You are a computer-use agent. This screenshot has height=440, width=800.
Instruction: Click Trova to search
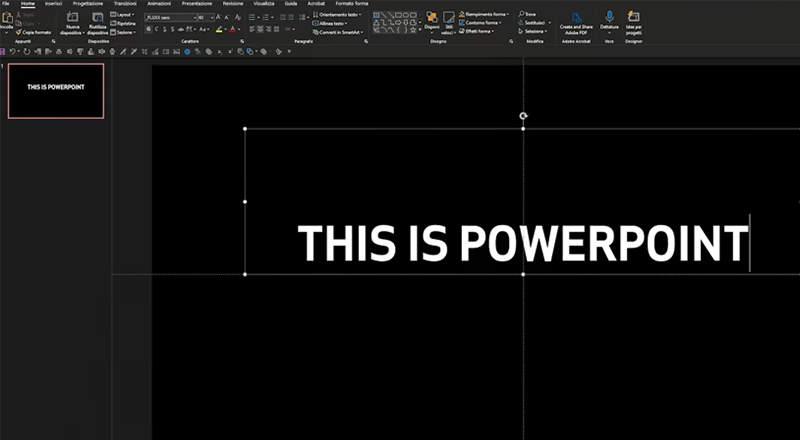click(x=527, y=14)
